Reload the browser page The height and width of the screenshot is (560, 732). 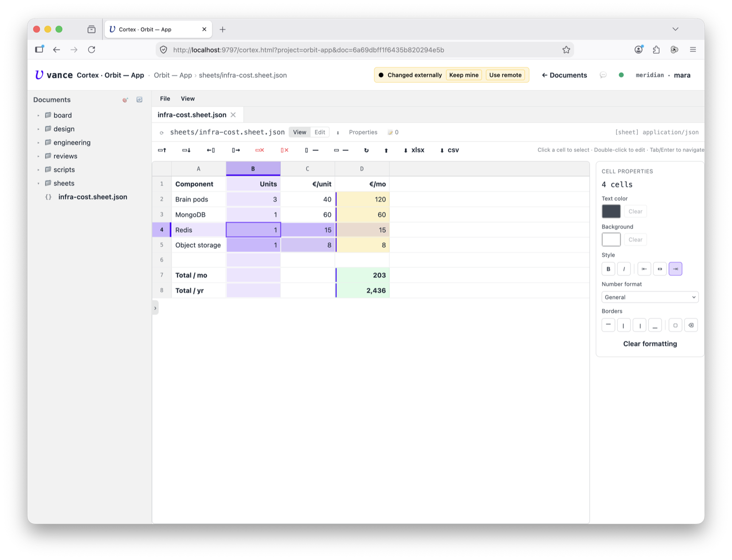point(91,50)
